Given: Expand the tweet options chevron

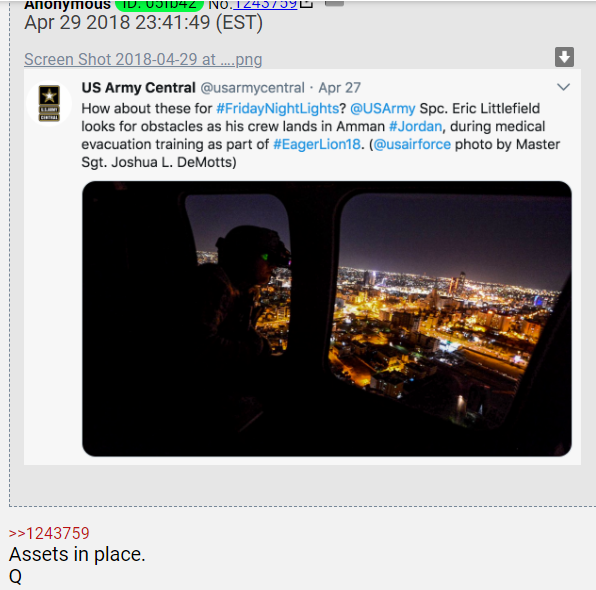Looking at the screenshot, I should [563, 87].
